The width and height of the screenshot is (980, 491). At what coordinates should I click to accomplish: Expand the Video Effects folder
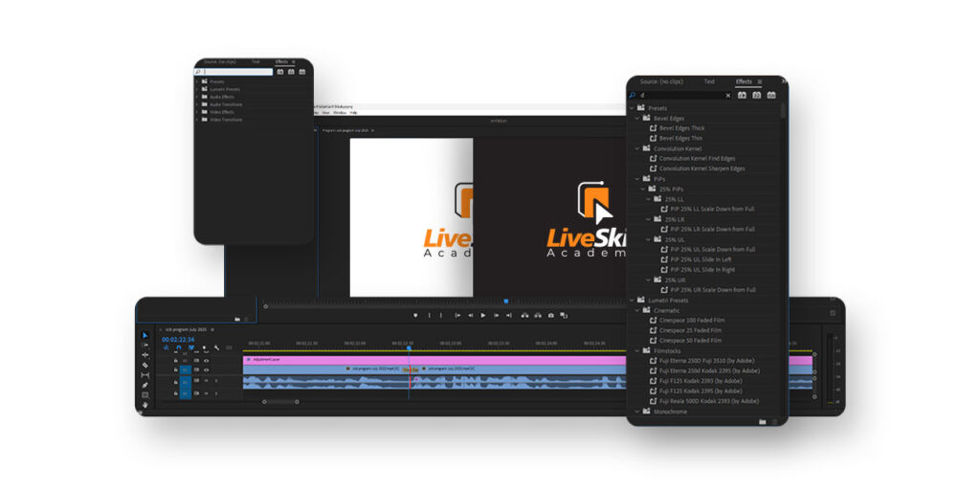197,112
